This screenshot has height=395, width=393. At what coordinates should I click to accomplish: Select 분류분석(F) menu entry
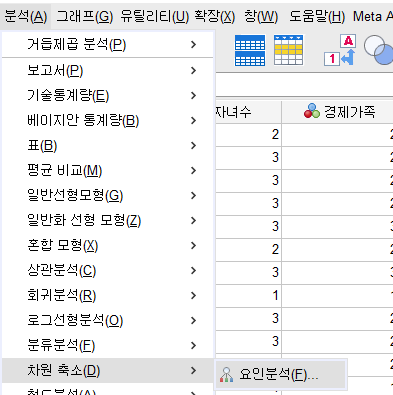pos(107,345)
